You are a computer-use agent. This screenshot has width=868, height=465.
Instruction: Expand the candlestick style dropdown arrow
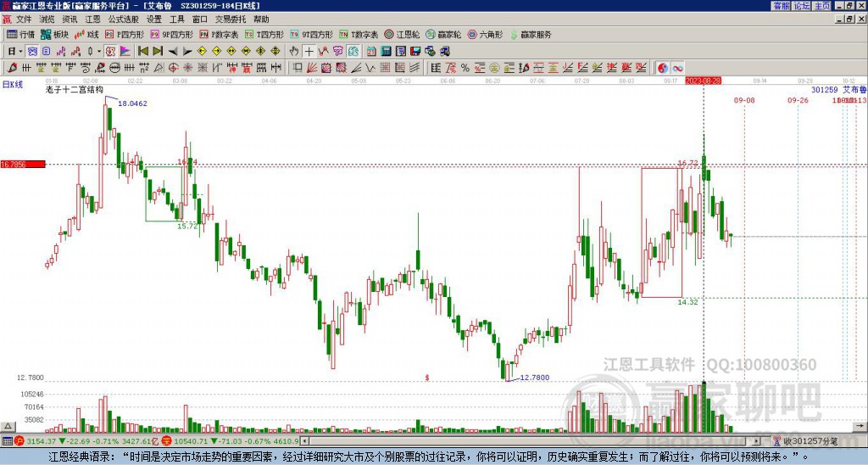tap(99, 51)
